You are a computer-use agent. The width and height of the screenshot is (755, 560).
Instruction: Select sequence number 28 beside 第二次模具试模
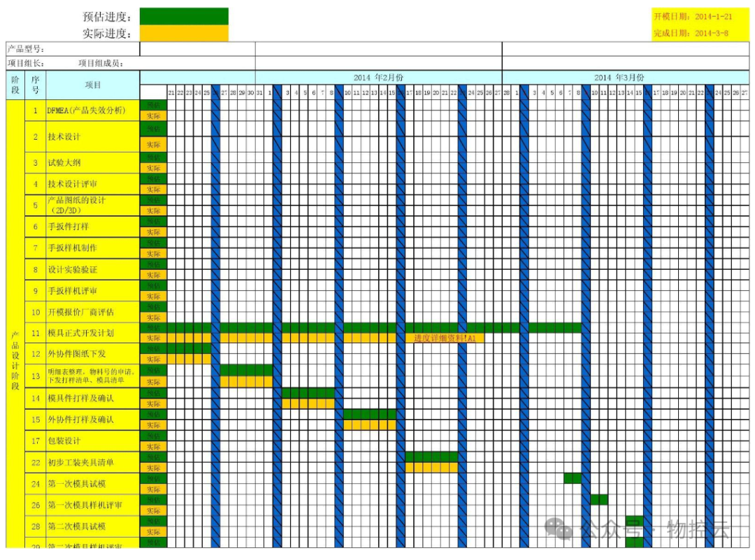pyautogui.click(x=35, y=526)
